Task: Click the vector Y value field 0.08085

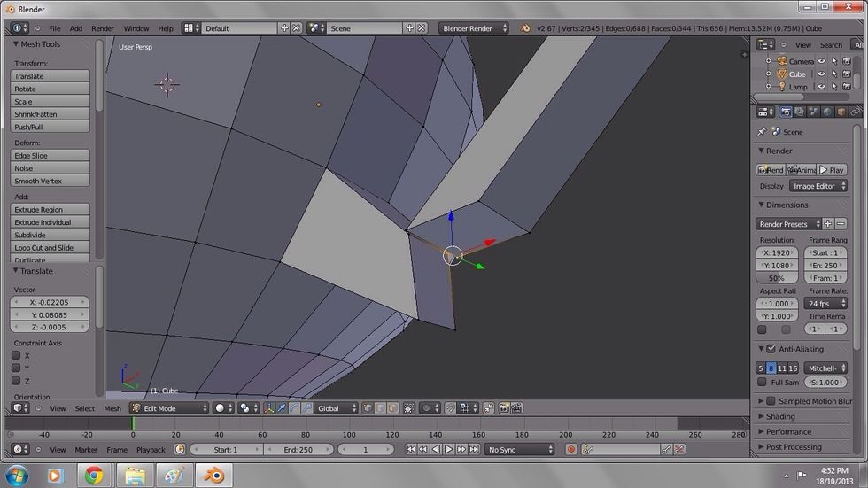Action: 50,314
